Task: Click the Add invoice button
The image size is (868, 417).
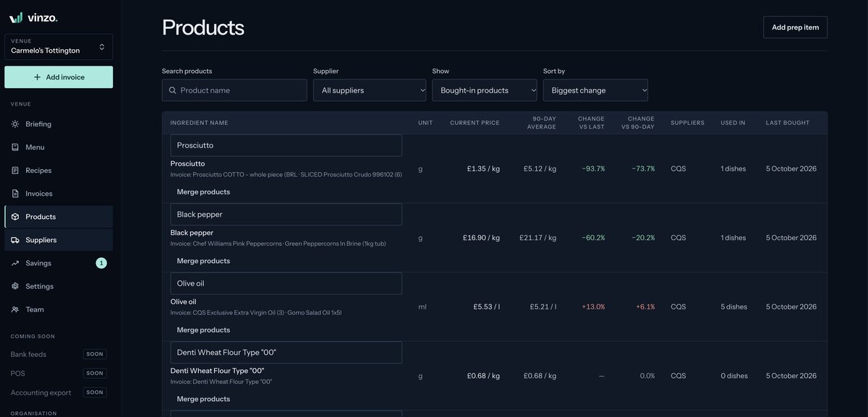Action: 59,77
